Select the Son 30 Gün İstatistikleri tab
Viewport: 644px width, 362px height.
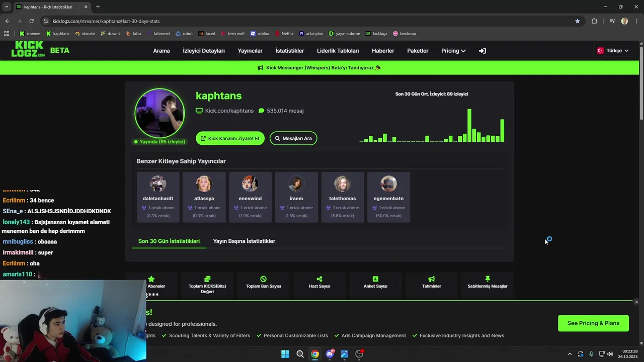coord(169,241)
